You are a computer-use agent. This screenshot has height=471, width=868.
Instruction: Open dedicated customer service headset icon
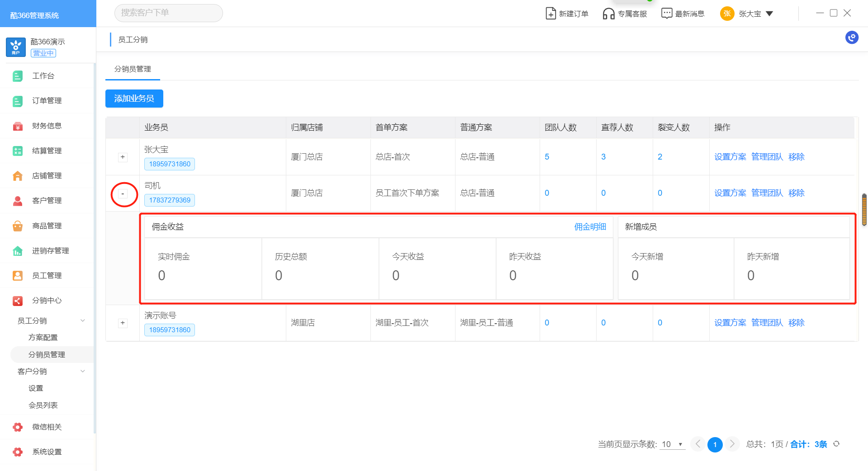coord(608,14)
